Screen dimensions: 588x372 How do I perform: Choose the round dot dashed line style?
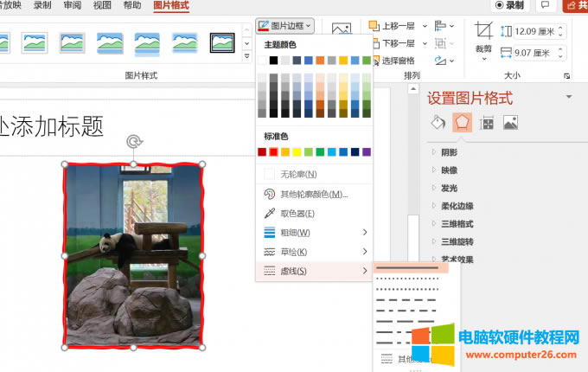[x=408, y=279]
